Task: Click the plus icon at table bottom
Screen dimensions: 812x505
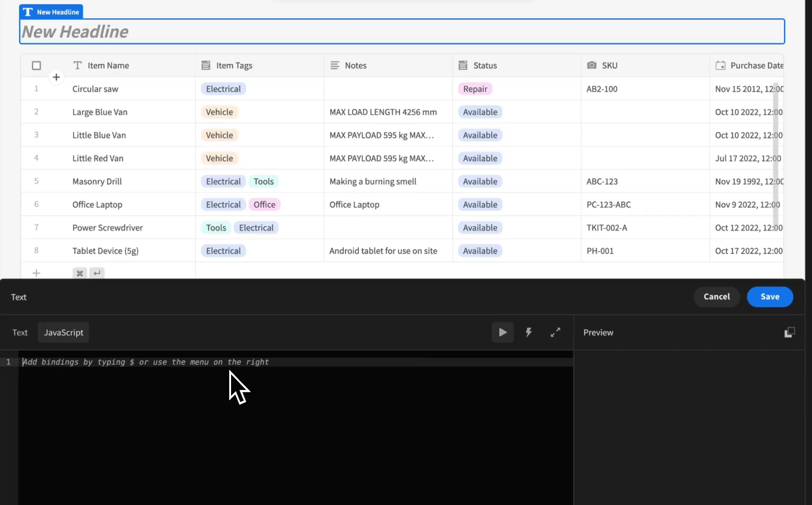Action: [36, 273]
